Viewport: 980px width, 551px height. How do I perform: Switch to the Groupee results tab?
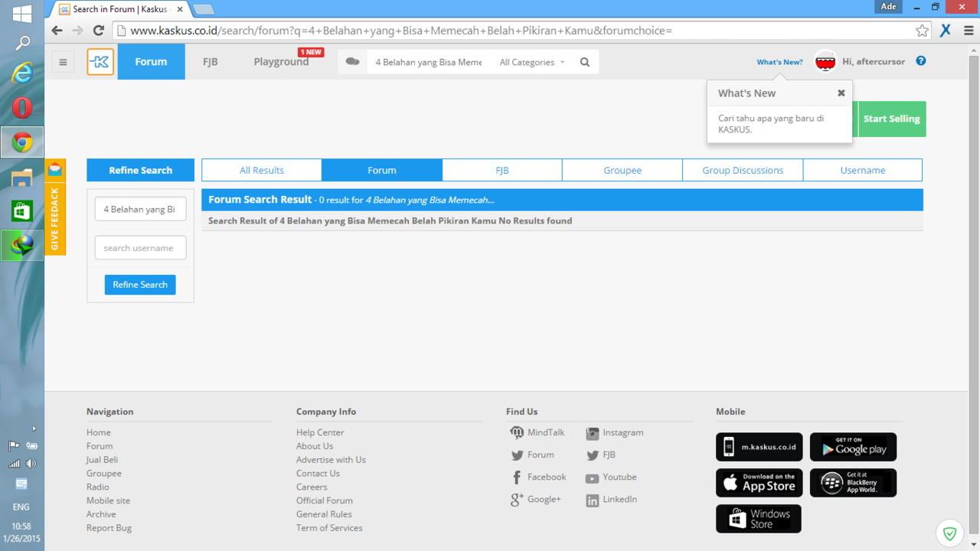point(622,170)
